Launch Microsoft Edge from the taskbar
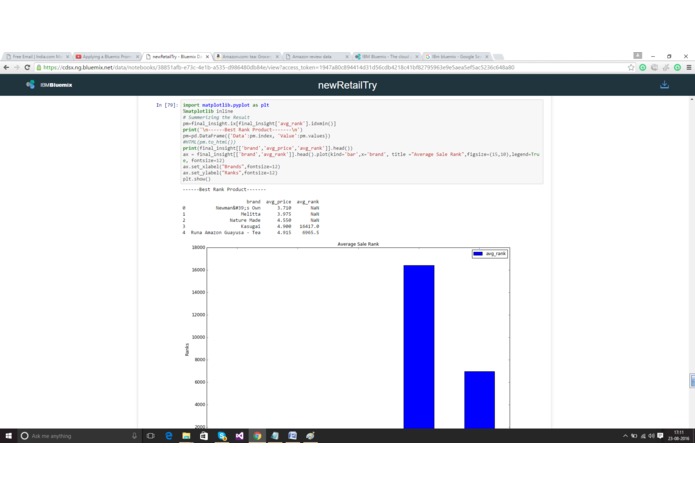Viewport: 695px width, 494px height. point(169,436)
